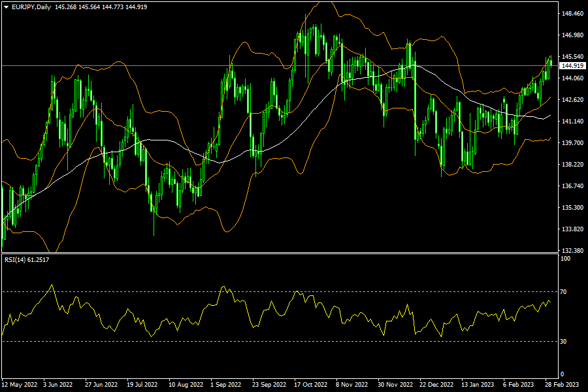The width and height of the screenshot is (588, 392).
Task: Open the chart menu triangle beside EURJPY,Daily
Action: pyautogui.click(x=6, y=7)
